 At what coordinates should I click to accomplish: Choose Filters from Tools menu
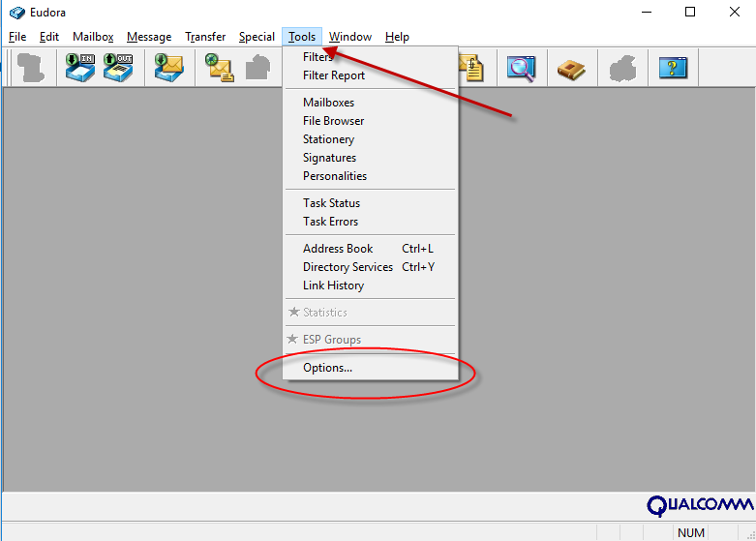coord(371,57)
